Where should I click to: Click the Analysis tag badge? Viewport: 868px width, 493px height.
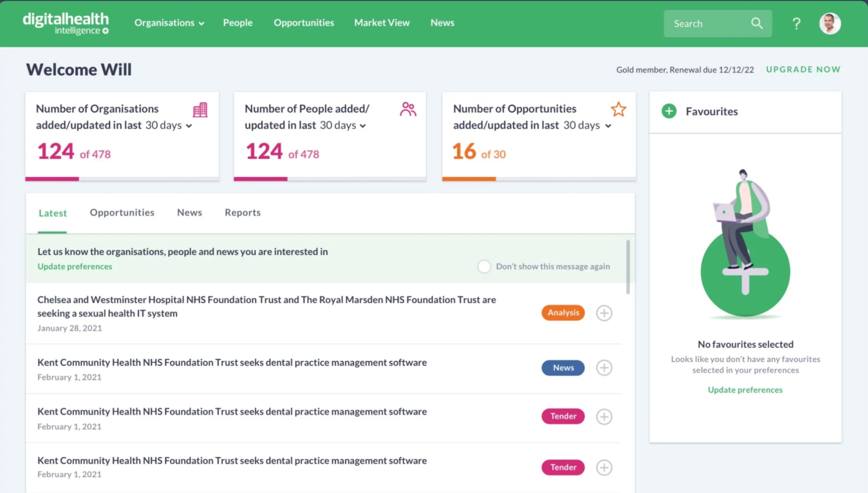point(563,312)
